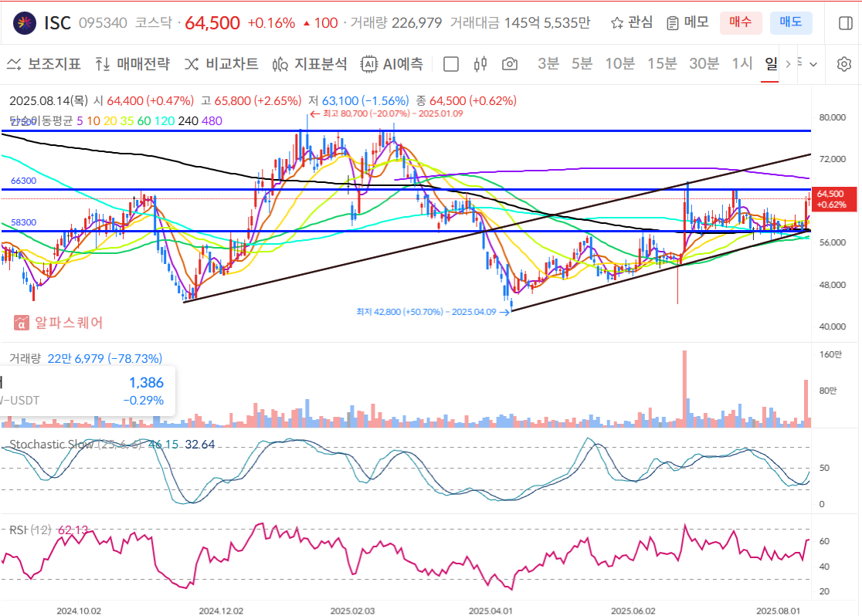Click the right chevron for more intervals
Screen dimensions: 862x616
tap(787, 64)
